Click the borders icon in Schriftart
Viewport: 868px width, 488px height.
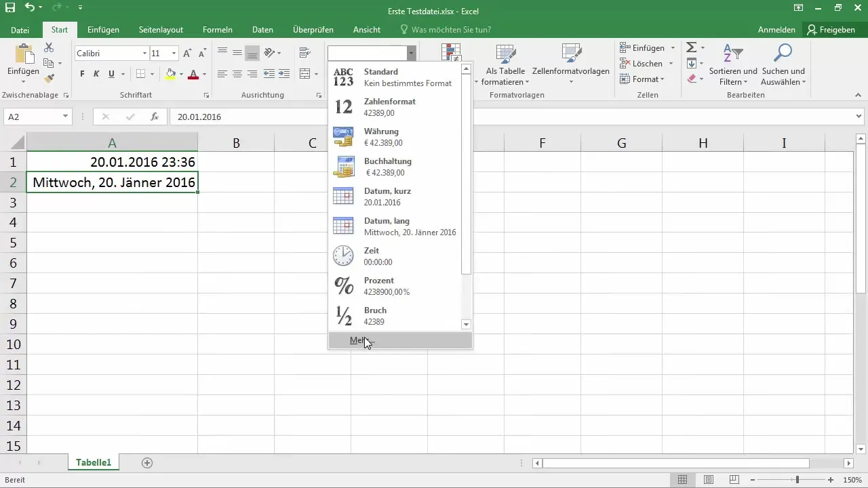(x=140, y=74)
